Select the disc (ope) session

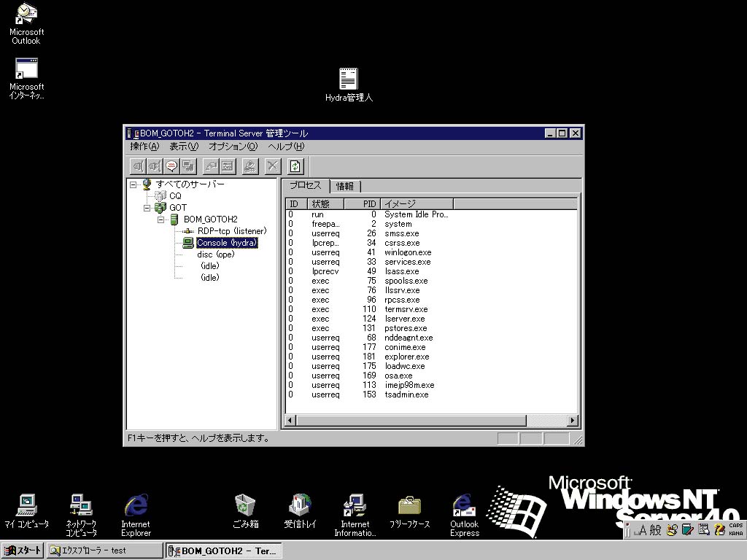click(x=216, y=254)
